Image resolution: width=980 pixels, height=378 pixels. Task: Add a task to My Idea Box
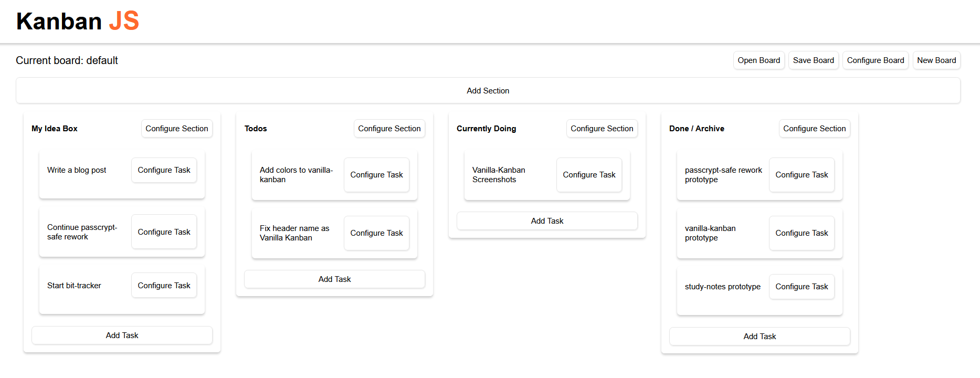pos(122,335)
